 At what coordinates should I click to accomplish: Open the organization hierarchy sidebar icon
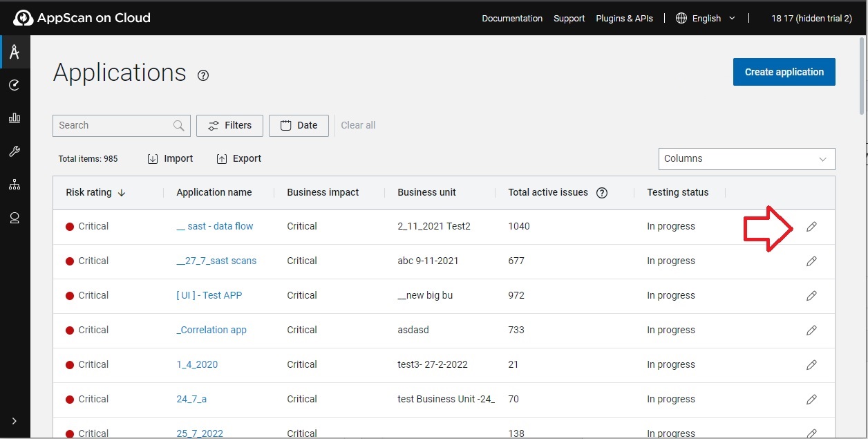(x=15, y=185)
